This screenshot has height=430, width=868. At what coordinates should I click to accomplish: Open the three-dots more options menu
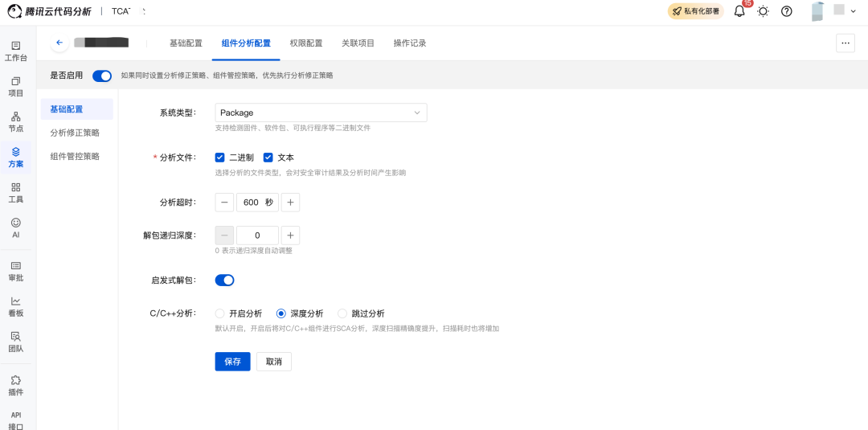(845, 43)
